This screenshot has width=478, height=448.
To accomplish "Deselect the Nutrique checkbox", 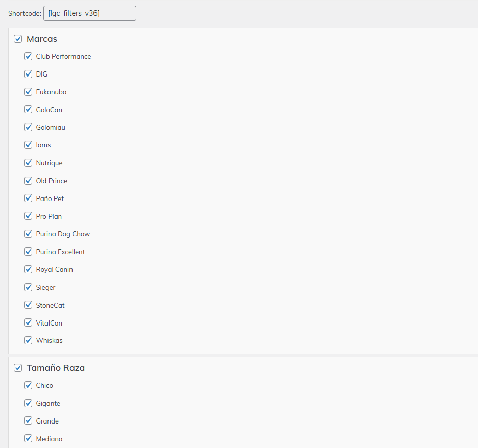I will point(28,163).
